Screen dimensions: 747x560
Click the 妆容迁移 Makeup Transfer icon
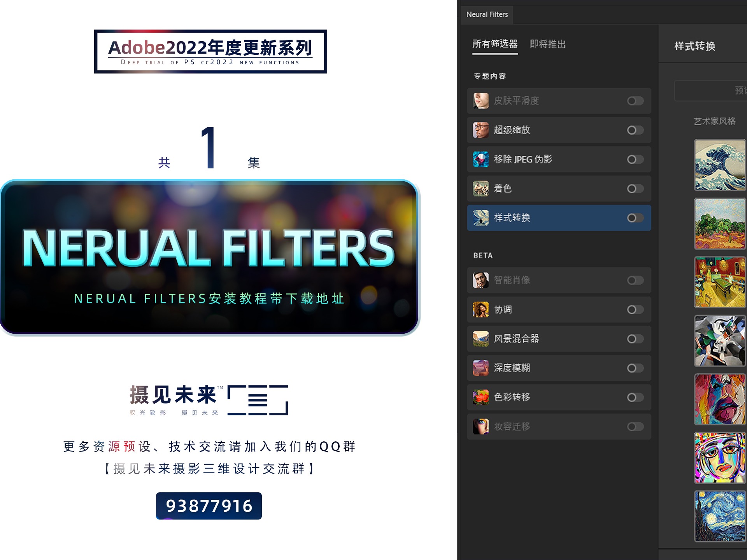coord(481,427)
